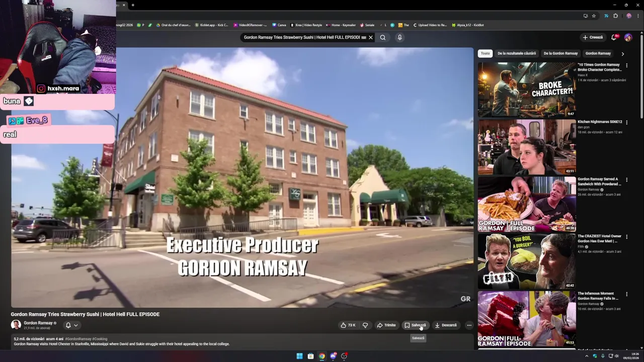Screen dimensions: 644x362
Task: Open the powdered sandwich Full Episode thumbnail
Action: [527, 204]
